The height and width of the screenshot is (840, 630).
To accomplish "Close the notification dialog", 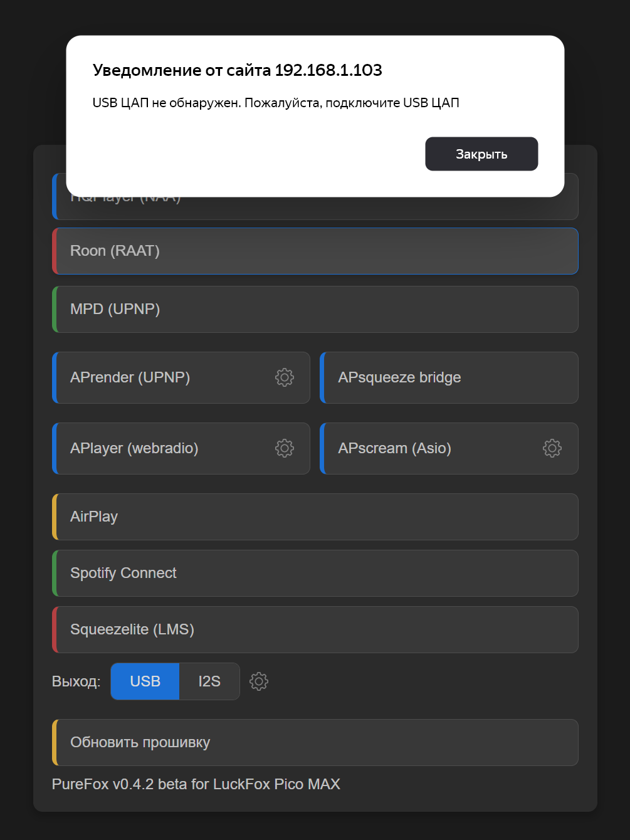I will 481,154.
